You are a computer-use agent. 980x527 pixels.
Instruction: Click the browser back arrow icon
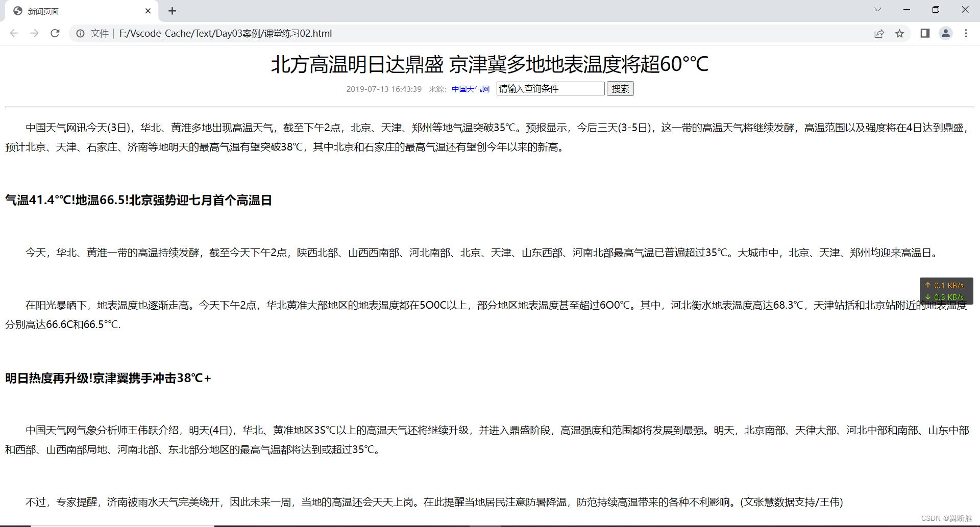(x=13, y=33)
